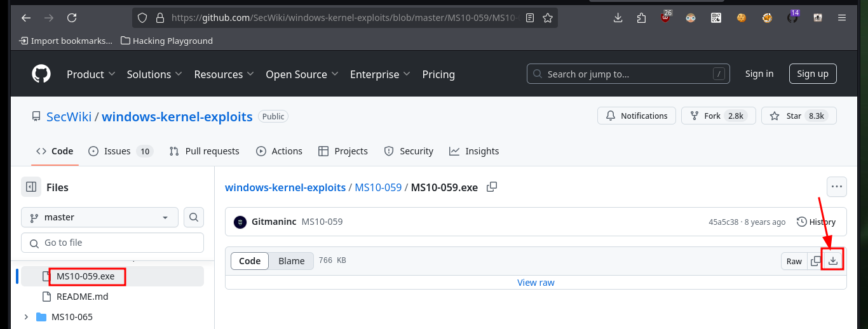
Task: Open the Product menu dropdown
Action: [91, 74]
